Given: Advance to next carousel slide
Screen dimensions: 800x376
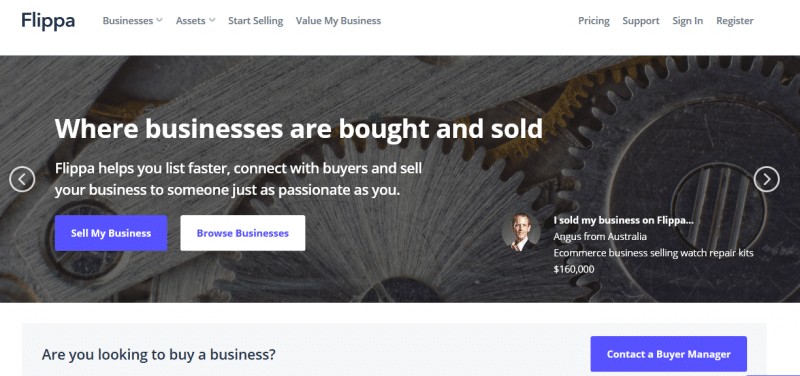Looking at the screenshot, I should pyautogui.click(x=766, y=179).
